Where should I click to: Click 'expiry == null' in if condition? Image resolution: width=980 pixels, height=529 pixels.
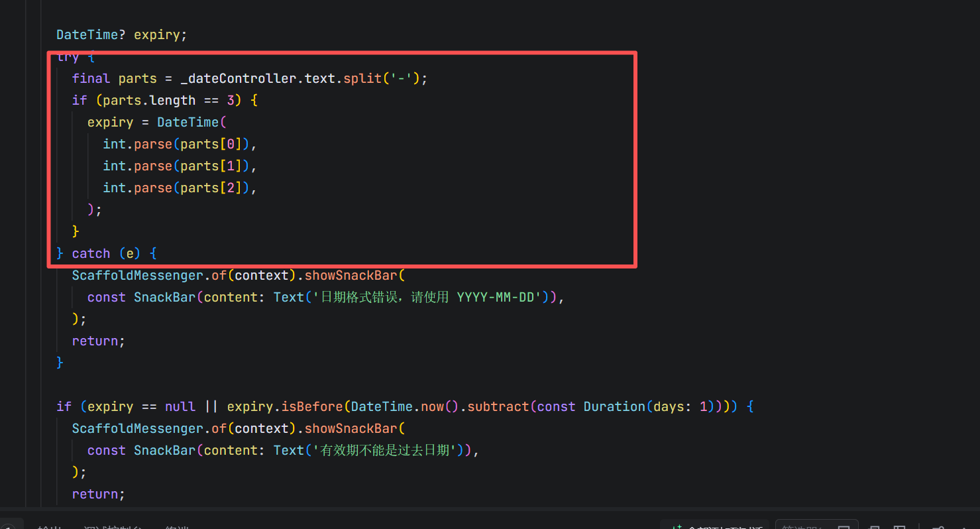[142, 406]
